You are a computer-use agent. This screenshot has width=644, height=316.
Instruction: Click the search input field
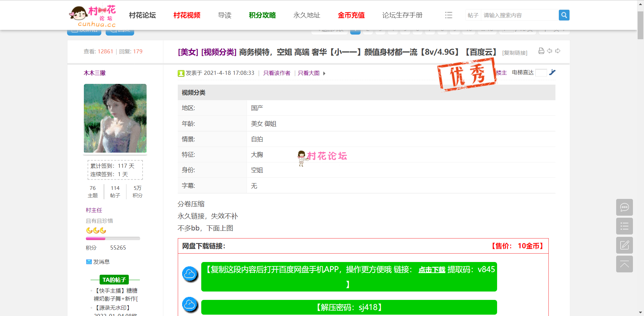(519, 15)
